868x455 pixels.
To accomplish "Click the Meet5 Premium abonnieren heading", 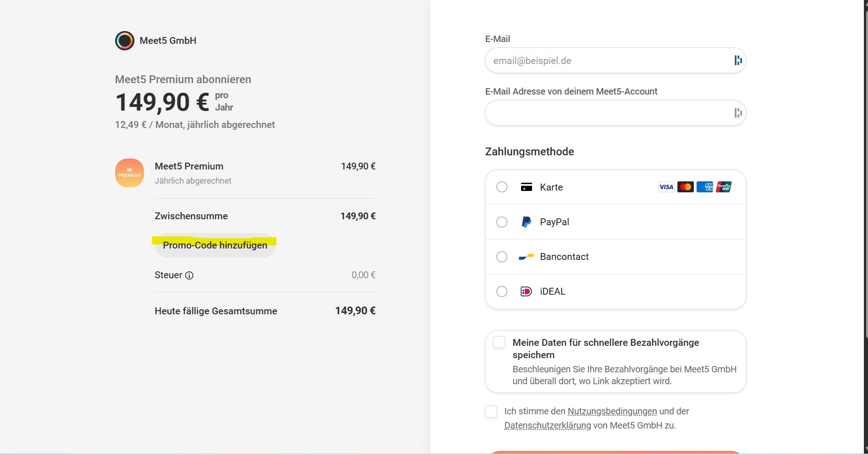I will (183, 79).
